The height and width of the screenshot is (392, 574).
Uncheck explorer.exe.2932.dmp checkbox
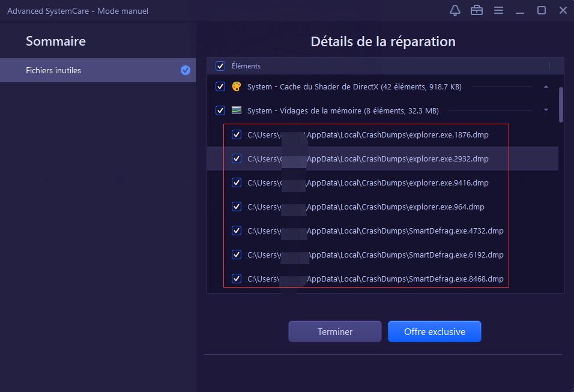click(237, 158)
